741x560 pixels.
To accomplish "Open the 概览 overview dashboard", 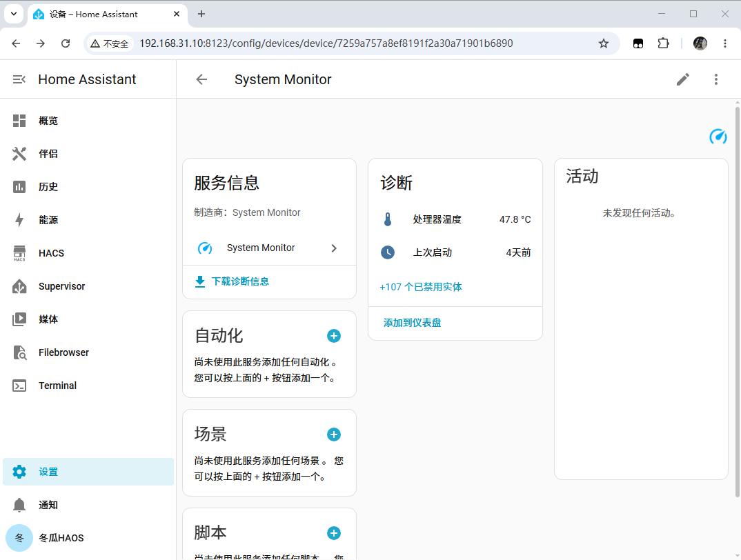I will (x=88, y=121).
